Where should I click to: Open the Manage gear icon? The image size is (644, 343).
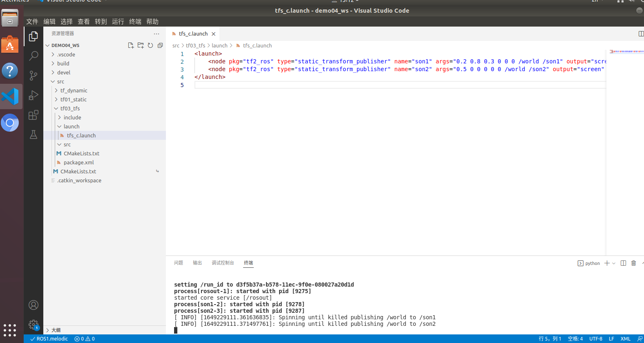pos(34,325)
